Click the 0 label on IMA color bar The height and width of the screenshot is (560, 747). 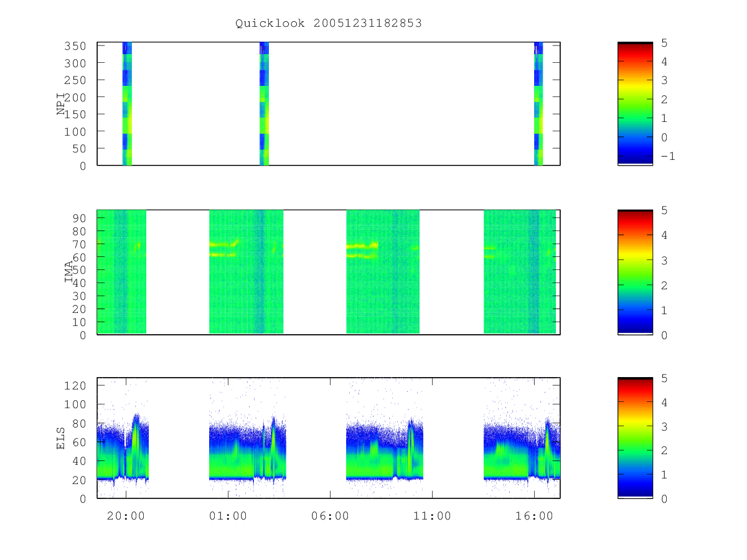(664, 335)
